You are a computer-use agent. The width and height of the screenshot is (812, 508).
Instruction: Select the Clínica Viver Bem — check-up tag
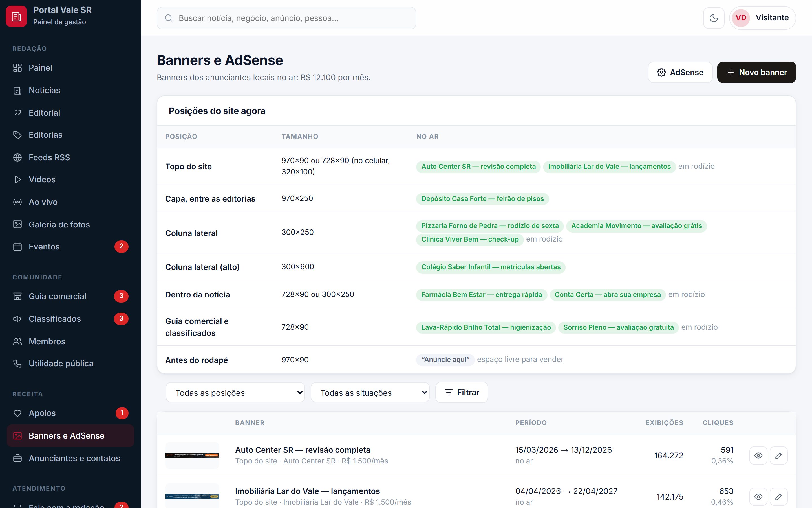click(x=470, y=239)
